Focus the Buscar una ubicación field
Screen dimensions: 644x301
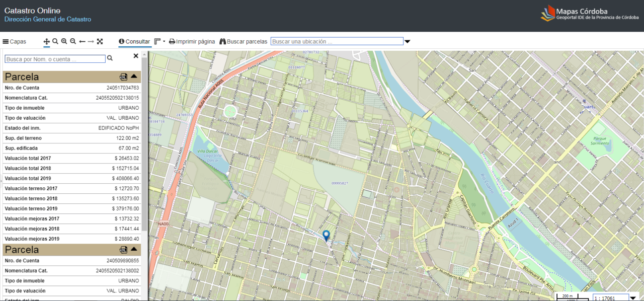[x=337, y=41]
